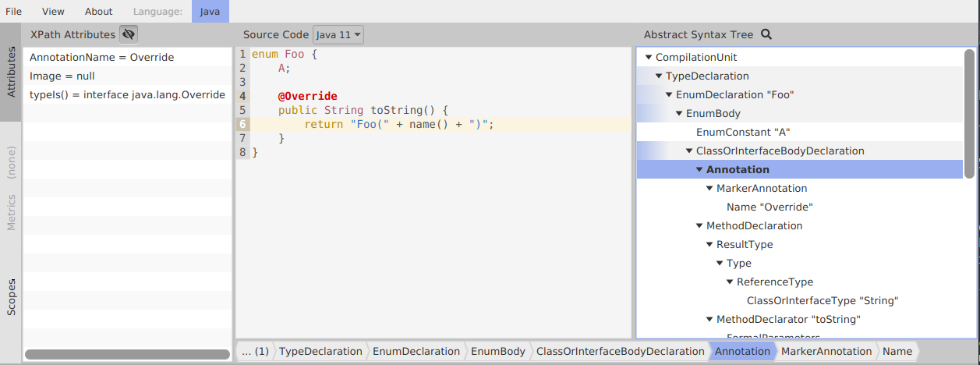This screenshot has height=365, width=980.
Task: Open the View menu
Action: tap(53, 12)
